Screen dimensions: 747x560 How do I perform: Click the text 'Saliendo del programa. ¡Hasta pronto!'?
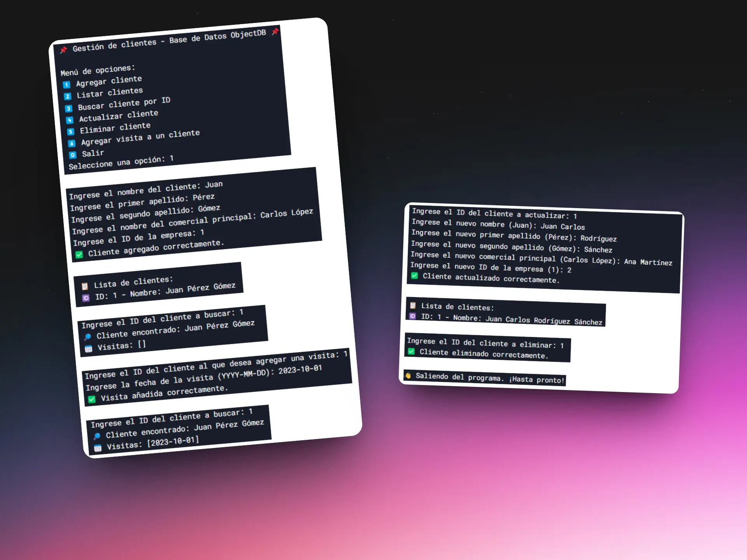tap(490, 378)
